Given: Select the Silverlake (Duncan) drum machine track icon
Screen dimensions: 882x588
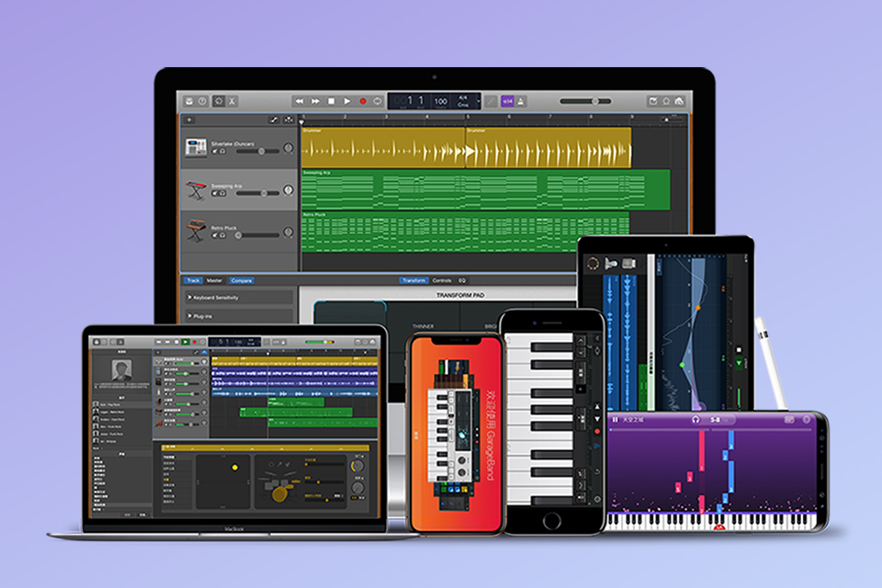Looking at the screenshot, I should tap(196, 147).
